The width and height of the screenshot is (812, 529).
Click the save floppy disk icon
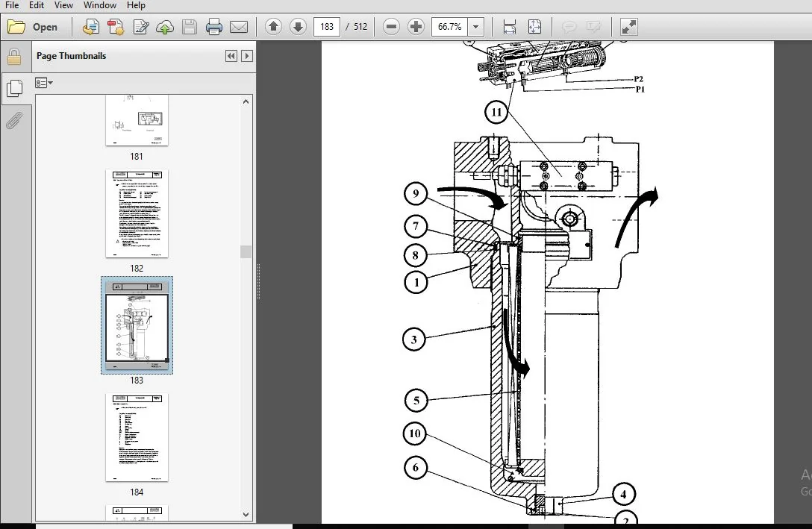click(189, 27)
